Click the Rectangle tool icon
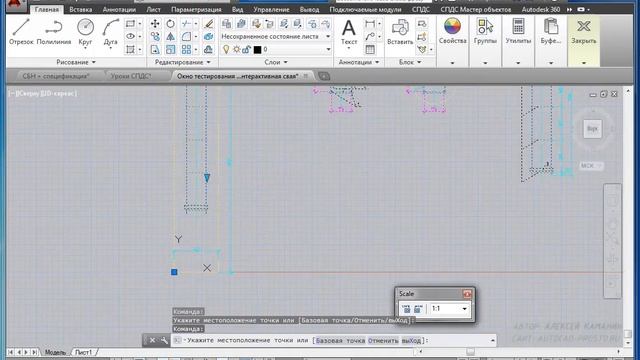The width and height of the screenshot is (640, 360). coord(130,24)
